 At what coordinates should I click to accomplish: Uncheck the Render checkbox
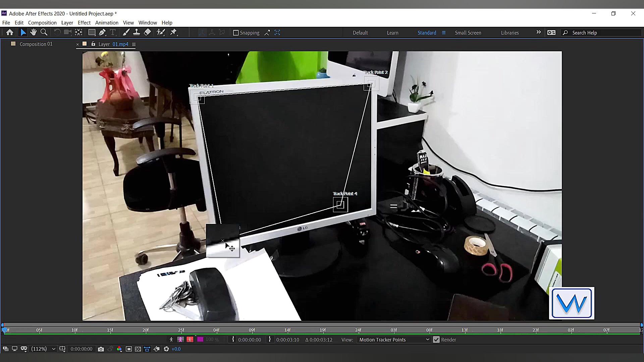436,340
